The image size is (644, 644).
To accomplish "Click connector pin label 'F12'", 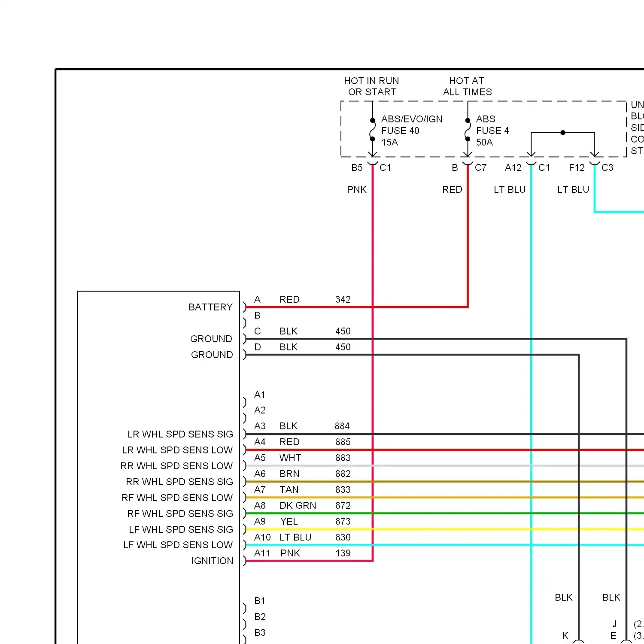I will pyautogui.click(x=577, y=167).
